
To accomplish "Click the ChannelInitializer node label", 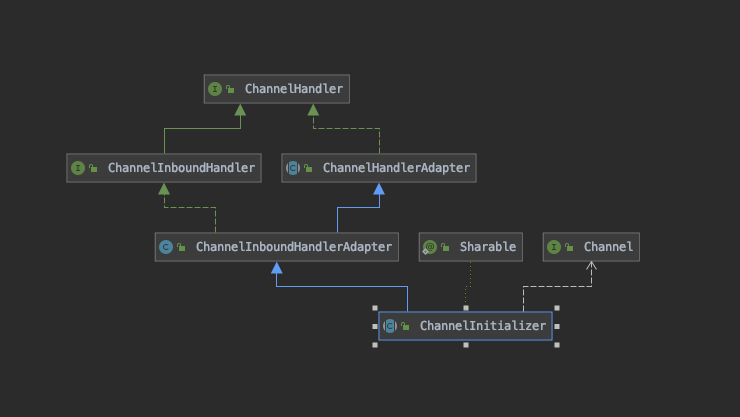I will point(483,326).
